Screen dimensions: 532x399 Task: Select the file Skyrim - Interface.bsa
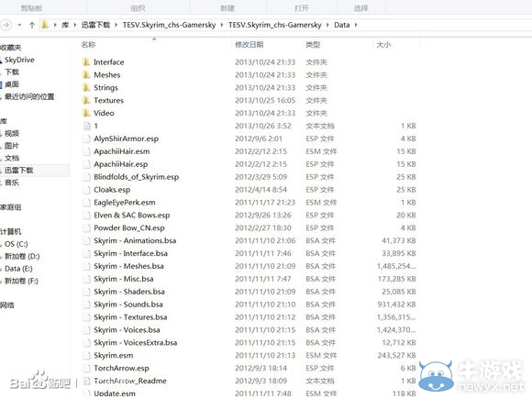click(x=130, y=253)
